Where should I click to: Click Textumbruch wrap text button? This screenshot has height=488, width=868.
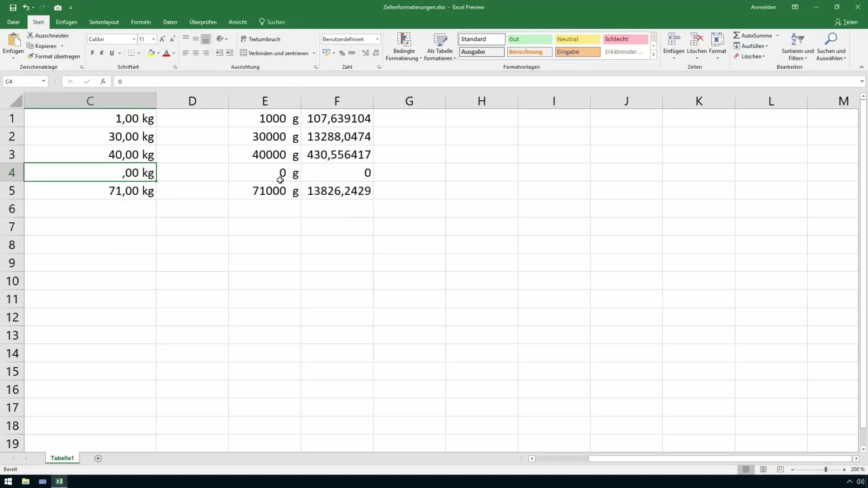(260, 39)
